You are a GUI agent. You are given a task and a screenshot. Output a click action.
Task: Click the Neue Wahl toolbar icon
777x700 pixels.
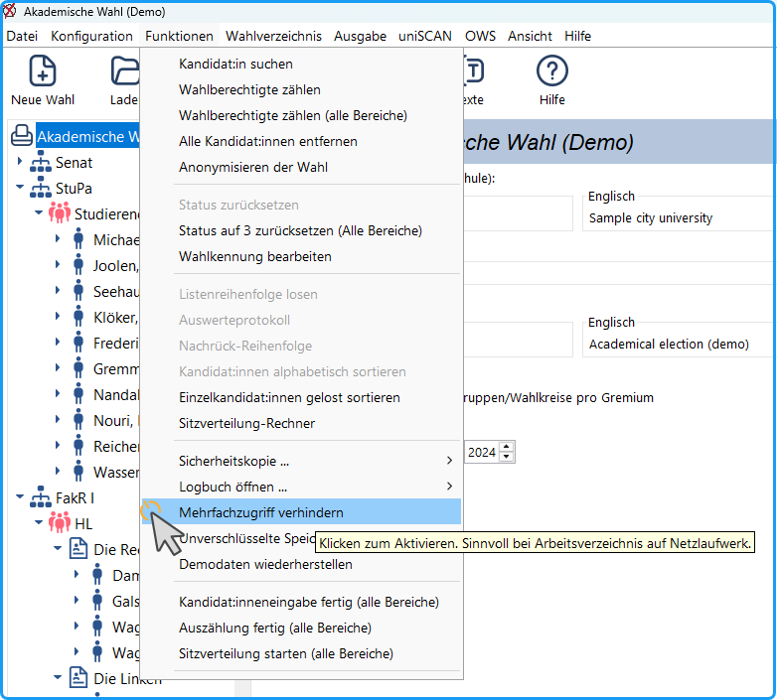pos(43,70)
